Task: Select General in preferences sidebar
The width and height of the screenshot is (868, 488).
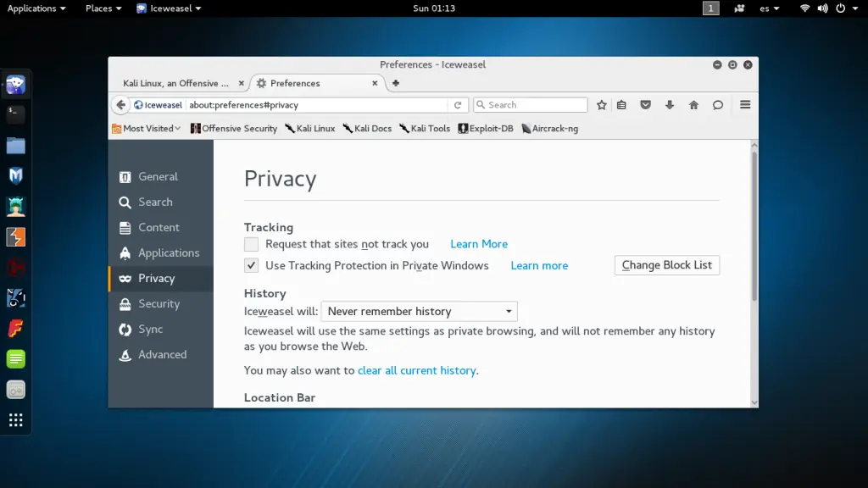Action: (160, 176)
